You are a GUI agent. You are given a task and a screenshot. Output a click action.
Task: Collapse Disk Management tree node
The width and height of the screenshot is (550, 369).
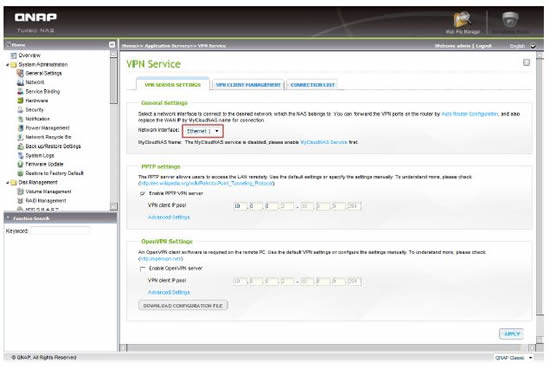(x=7, y=183)
